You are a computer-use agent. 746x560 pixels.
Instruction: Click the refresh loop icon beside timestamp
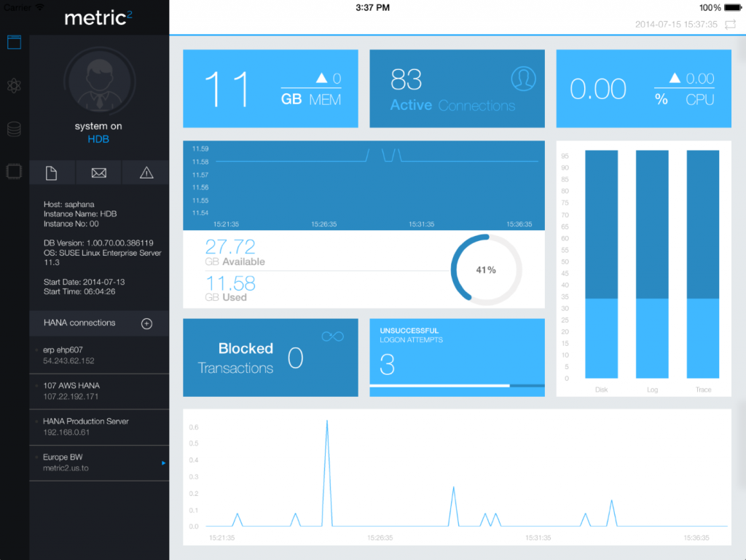pos(730,25)
